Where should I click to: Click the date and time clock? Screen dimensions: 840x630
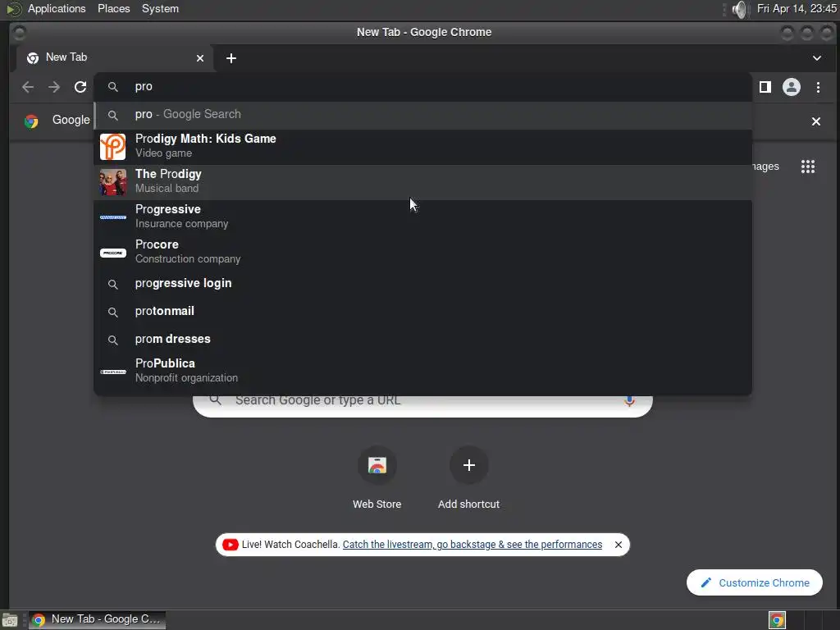[797, 8]
